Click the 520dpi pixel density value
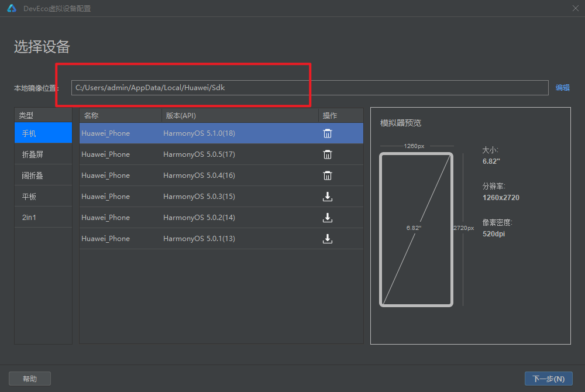Viewport: 585px width, 392px height. (494, 234)
